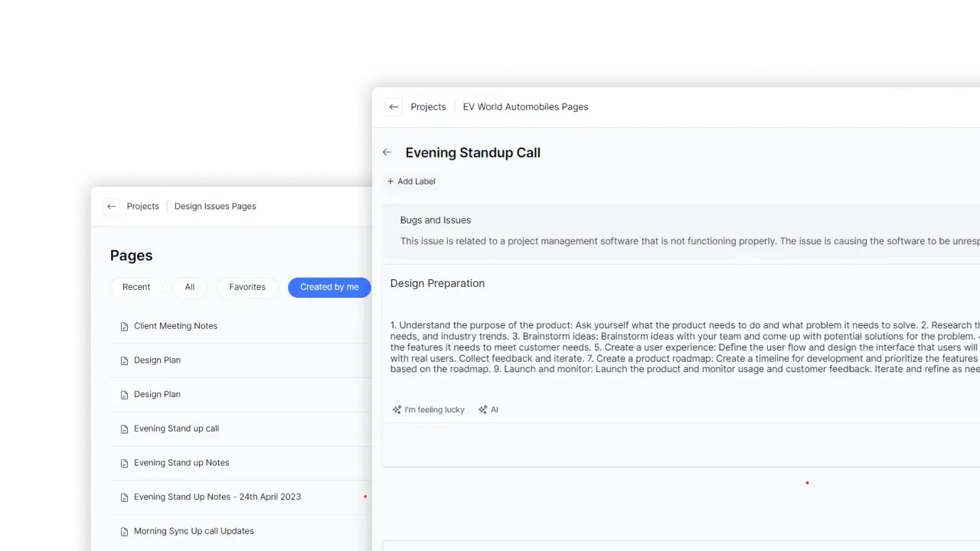Open Evening Stand Up Notes 24th April 2023
980x551 pixels.
217,497
